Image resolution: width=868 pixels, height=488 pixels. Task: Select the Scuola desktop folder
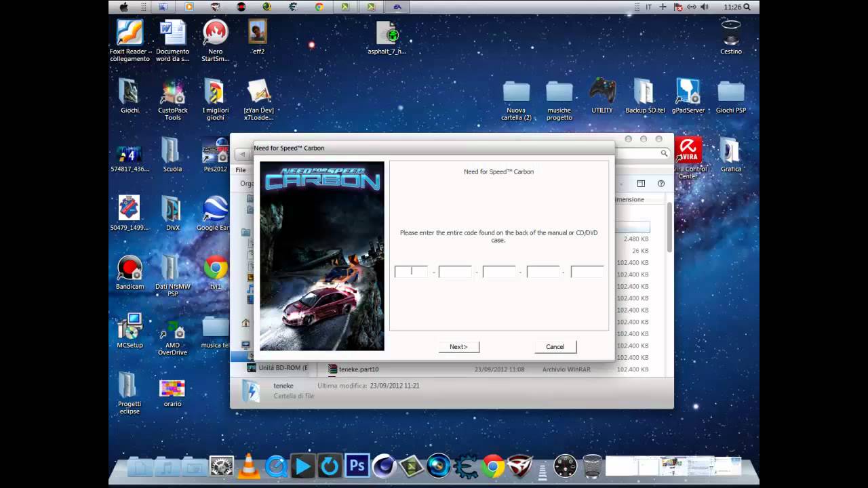[172, 155]
